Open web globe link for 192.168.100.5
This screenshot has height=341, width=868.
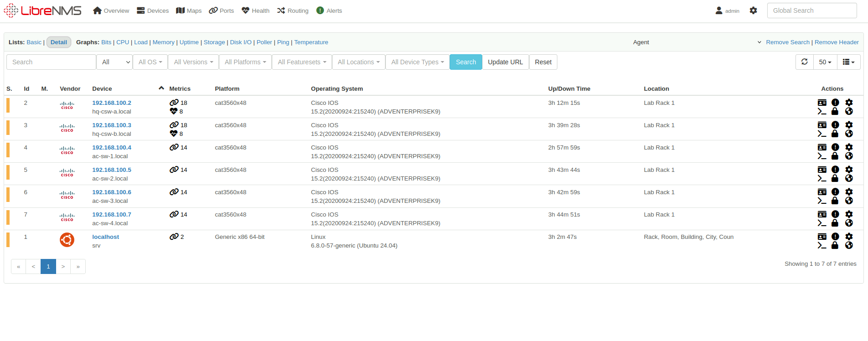tap(849, 178)
